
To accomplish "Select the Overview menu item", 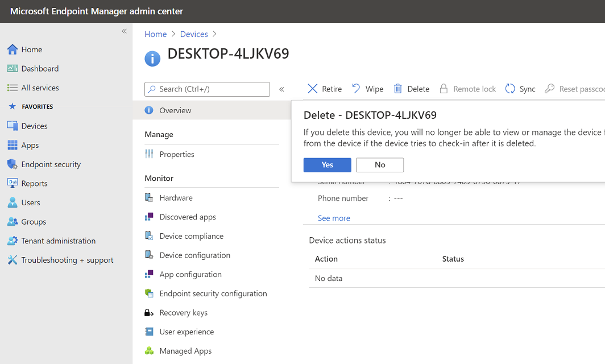I will click(x=175, y=110).
